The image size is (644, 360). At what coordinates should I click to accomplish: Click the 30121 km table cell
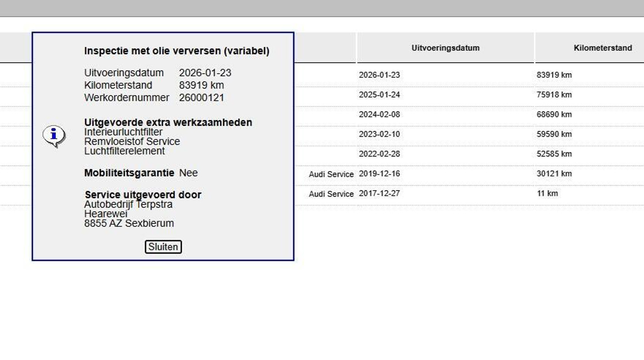[554, 174]
